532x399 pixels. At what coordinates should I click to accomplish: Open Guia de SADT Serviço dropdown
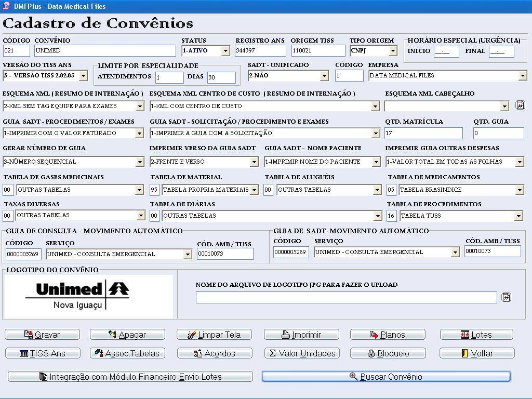455,252
